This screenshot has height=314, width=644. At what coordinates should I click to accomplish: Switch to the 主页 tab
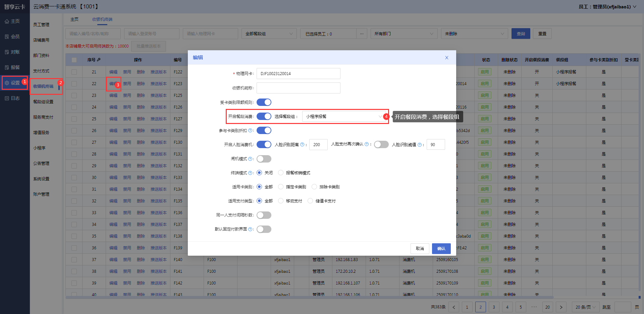(74, 19)
